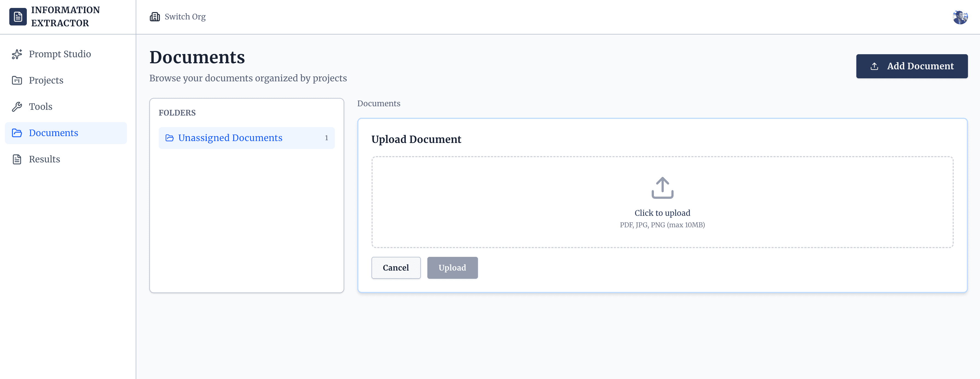Image resolution: width=980 pixels, height=379 pixels.
Task: Click the Documents open-folder icon in sidebar
Action: click(x=17, y=133)
